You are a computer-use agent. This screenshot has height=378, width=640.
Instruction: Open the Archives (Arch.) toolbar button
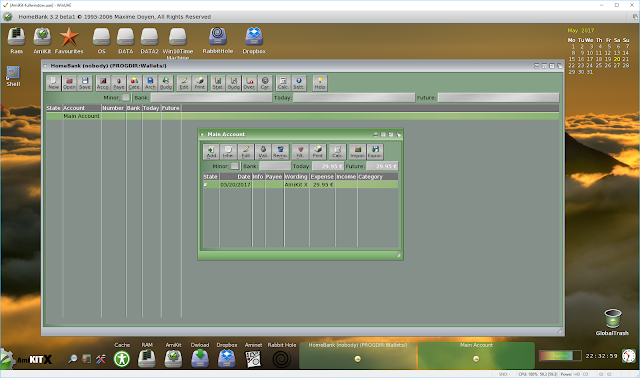coord(150,83)
